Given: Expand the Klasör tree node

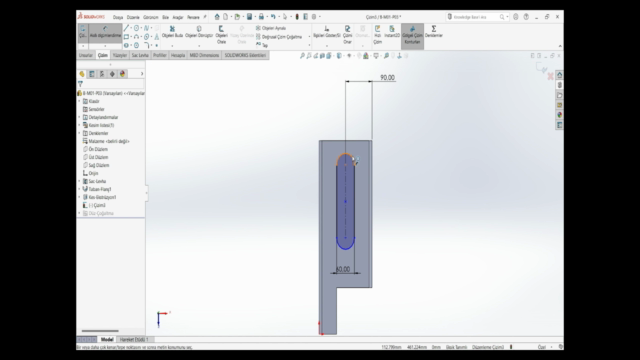Looking at the screenshot, I should pyautogui.click(x=80, y=101).
